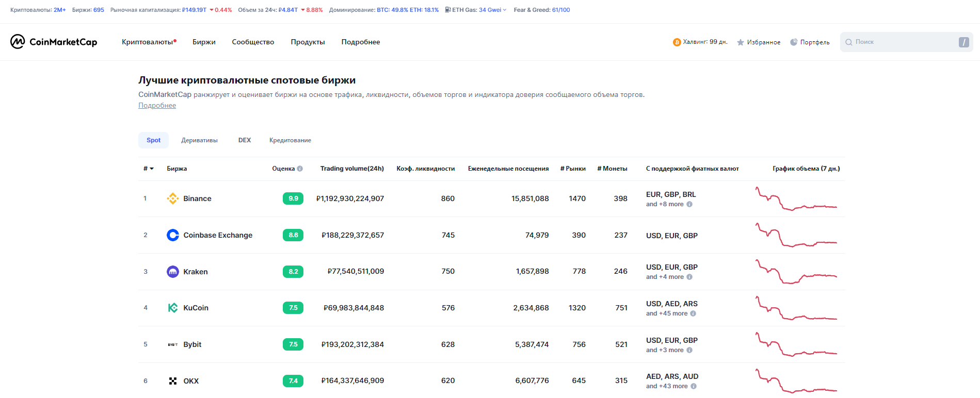Viewport: 980px width, 398px height.
Task: Click the OKX logo icon
Action: click(173, 381)
